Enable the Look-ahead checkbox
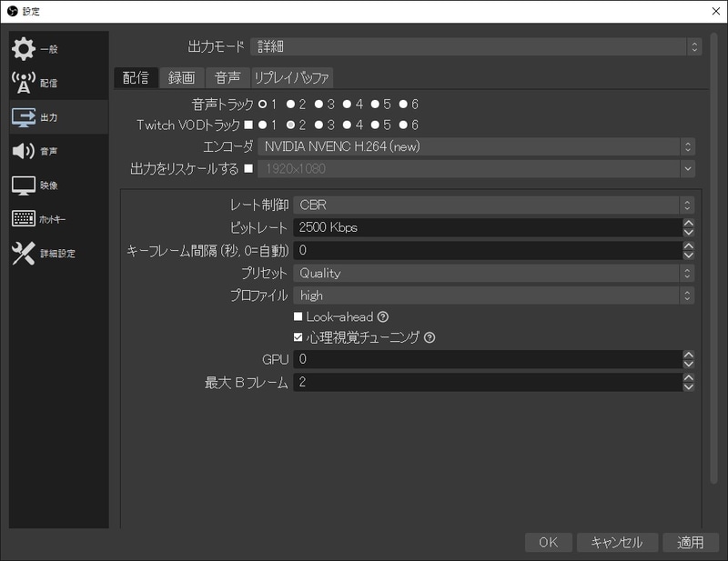This screenshot has width=728, height=561. click(x=300, y=319)
